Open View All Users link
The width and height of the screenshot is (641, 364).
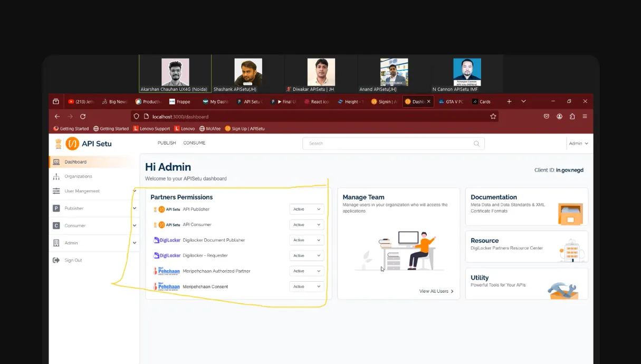(x=436, y=291)
